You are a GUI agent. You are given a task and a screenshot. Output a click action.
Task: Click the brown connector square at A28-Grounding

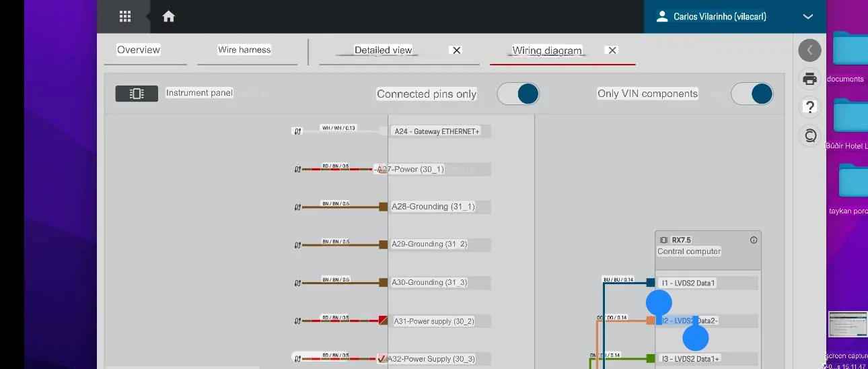pos(383,207)
